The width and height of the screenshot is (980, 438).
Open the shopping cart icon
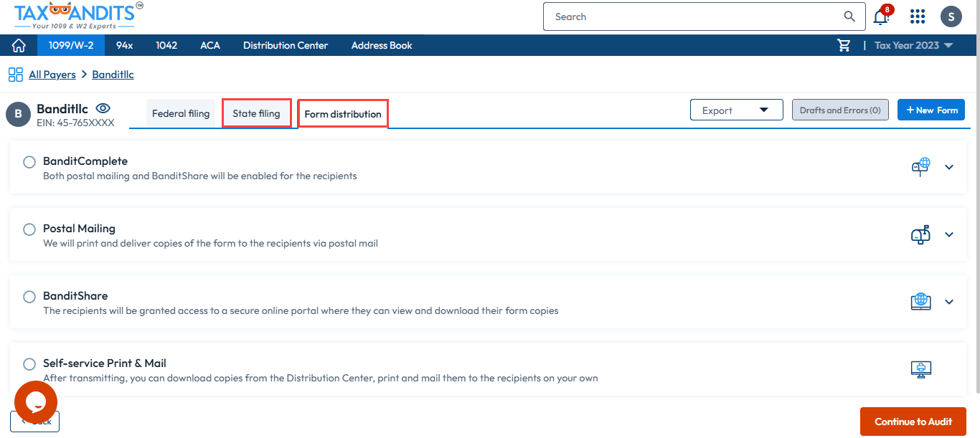tap(844, 45)
